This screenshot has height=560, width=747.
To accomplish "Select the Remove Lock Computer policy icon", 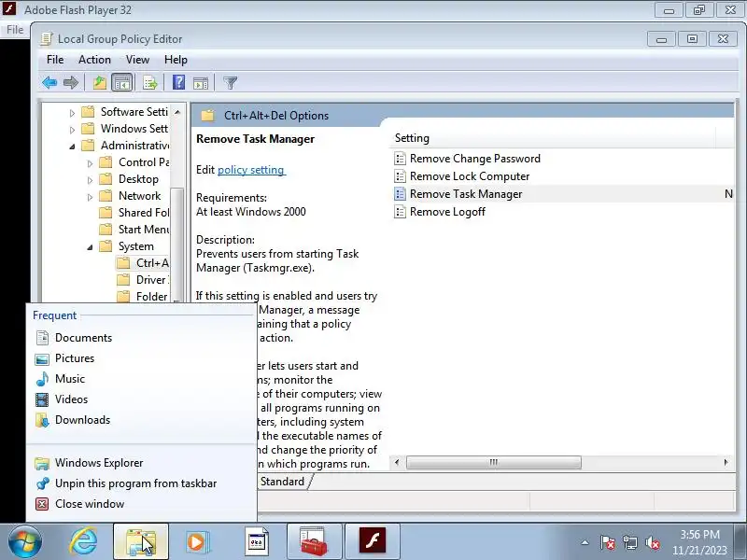I will (401, 176).
